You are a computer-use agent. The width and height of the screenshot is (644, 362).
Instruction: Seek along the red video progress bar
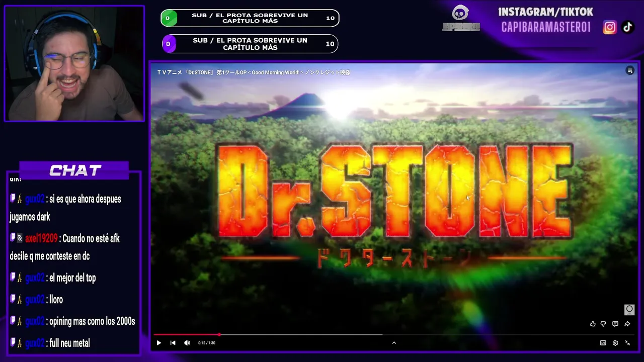(x=394, y=334)
